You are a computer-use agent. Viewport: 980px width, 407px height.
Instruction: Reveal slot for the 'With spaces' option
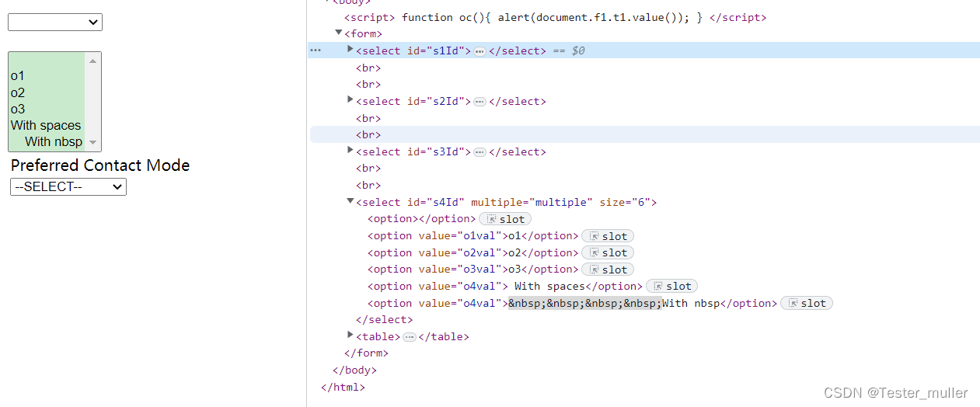[672, 286]
